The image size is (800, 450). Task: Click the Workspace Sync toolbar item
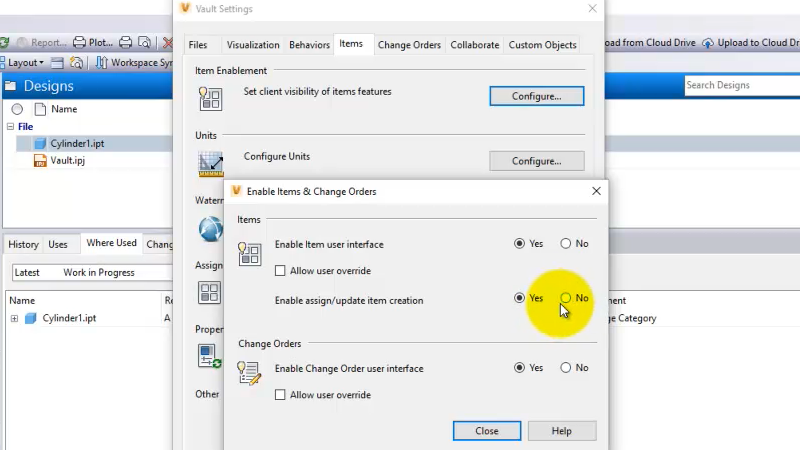(135, 63)
